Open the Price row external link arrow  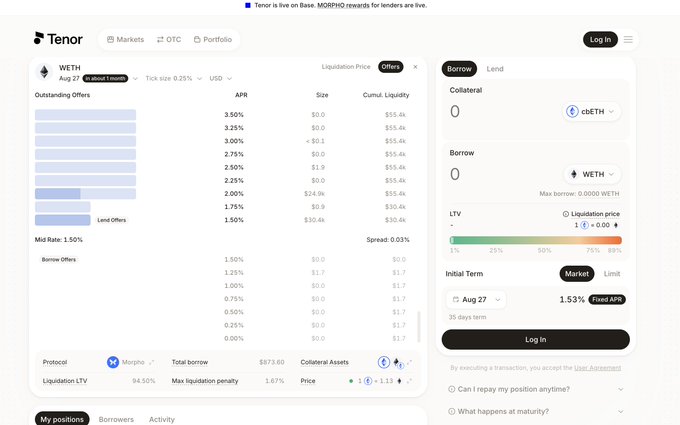(x=409, y=381)
